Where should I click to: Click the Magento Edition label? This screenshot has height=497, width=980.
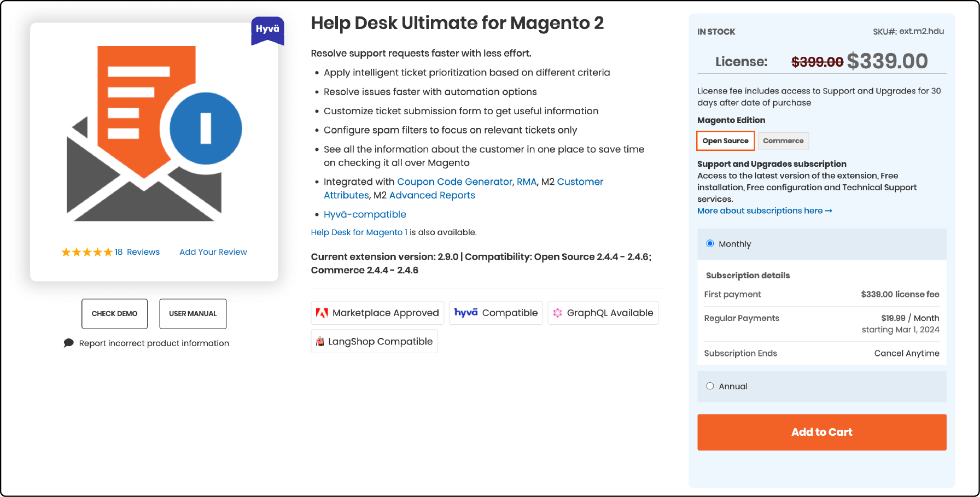click(731, 120)
